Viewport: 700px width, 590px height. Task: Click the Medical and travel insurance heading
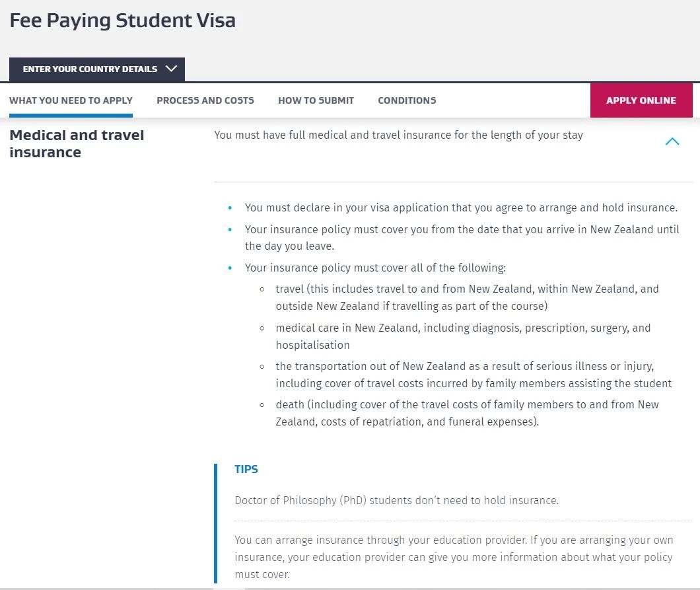coord(77,144)
